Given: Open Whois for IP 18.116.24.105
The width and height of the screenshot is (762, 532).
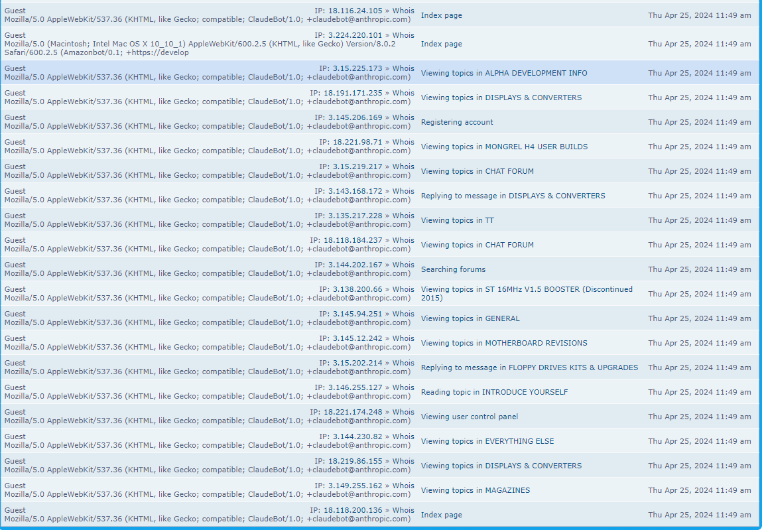Looking at the screenshot, I should [403, 11].
